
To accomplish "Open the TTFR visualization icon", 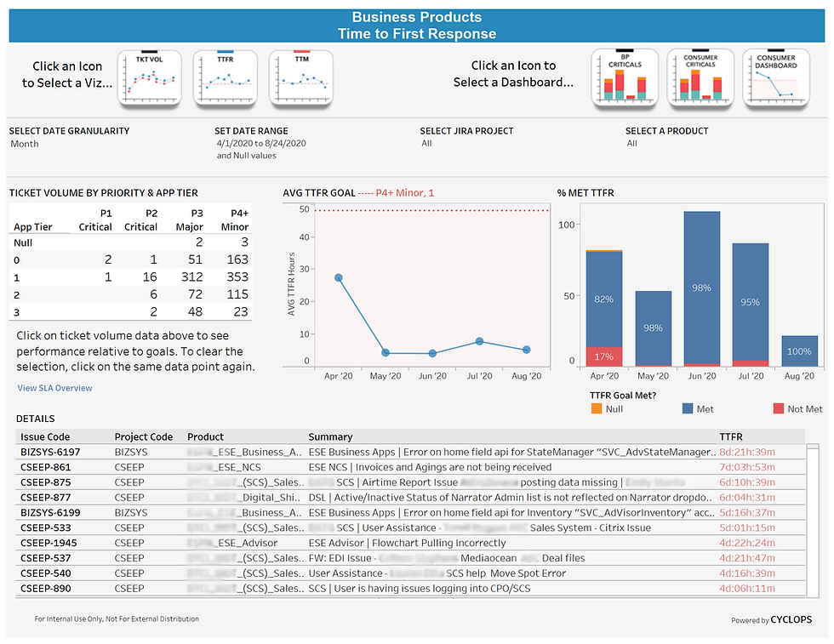I will (226, 78).
